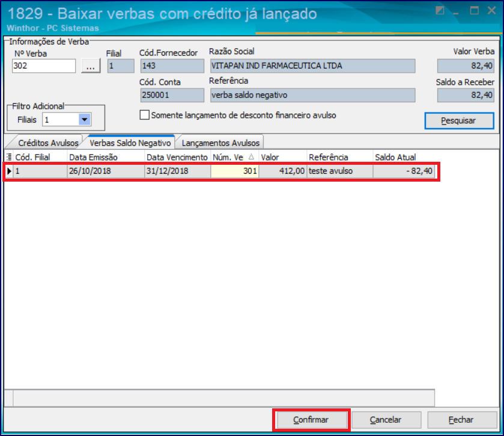This screenshot has height=436, width=504.
Task: Click the current row indicator arrow
Action: pos(9,171)
